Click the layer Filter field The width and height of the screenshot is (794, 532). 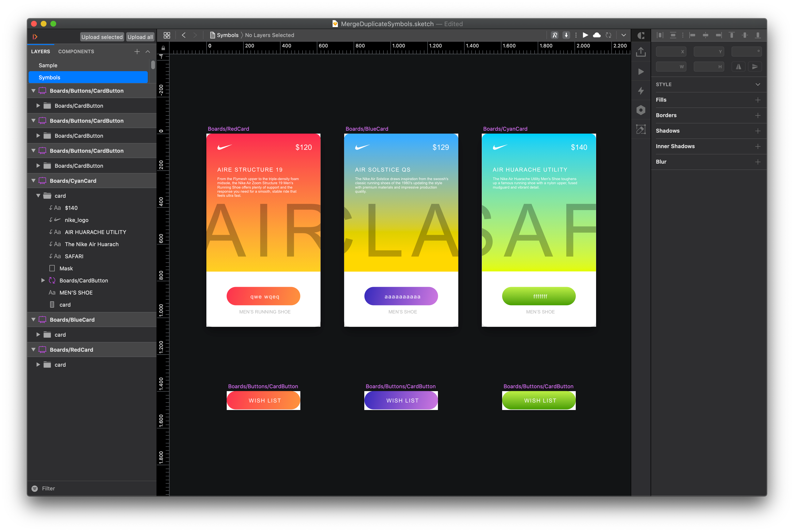92,489
